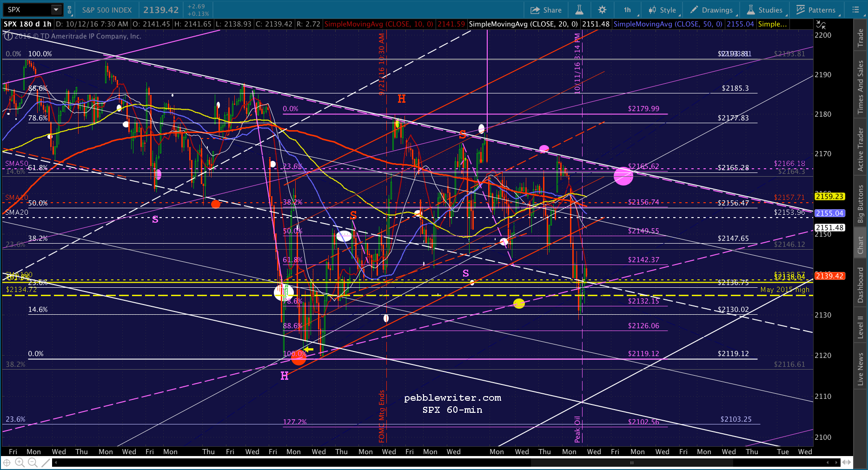Click the Share button
The width and height of the screenshot is (868, 470).
tap(546, 10)
